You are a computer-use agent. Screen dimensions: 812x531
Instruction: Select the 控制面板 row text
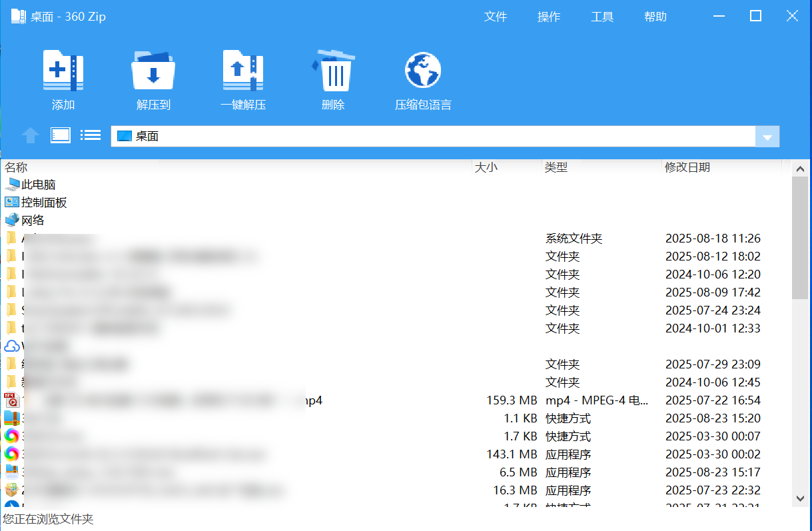tap(45, 202)
